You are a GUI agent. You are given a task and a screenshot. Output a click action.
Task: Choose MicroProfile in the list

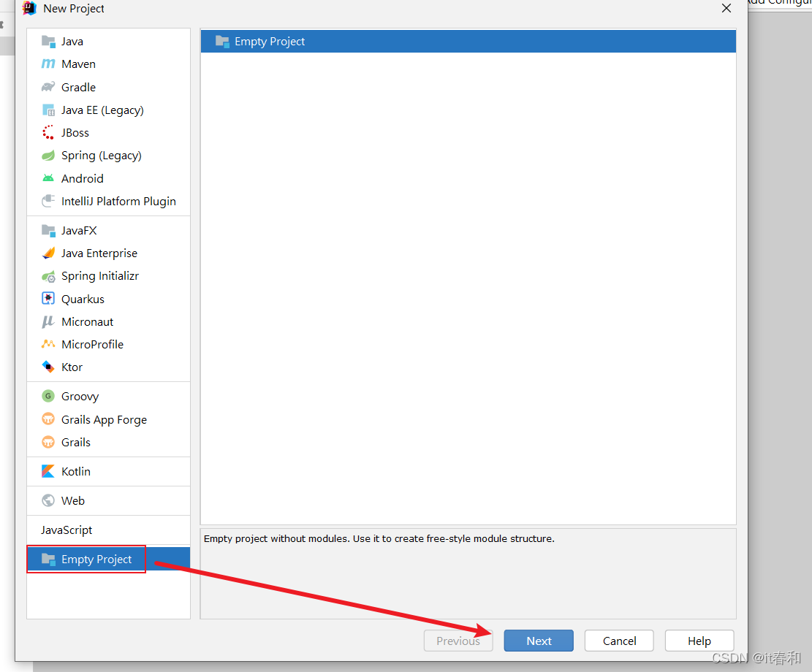[108, 344]
